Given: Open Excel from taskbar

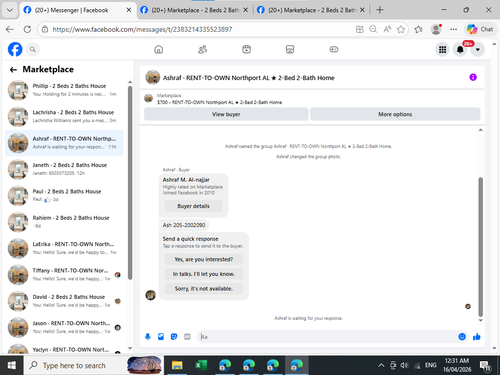Looking at the screenshot, I should point(201,365).
